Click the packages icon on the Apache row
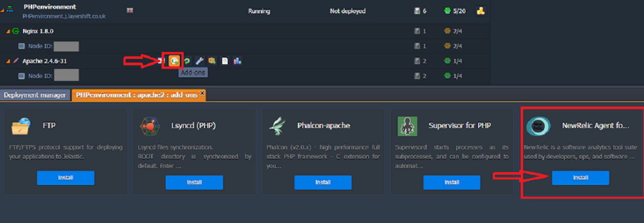Image resolution: width=644 pixels, height=223 pixels. [212, 61]
